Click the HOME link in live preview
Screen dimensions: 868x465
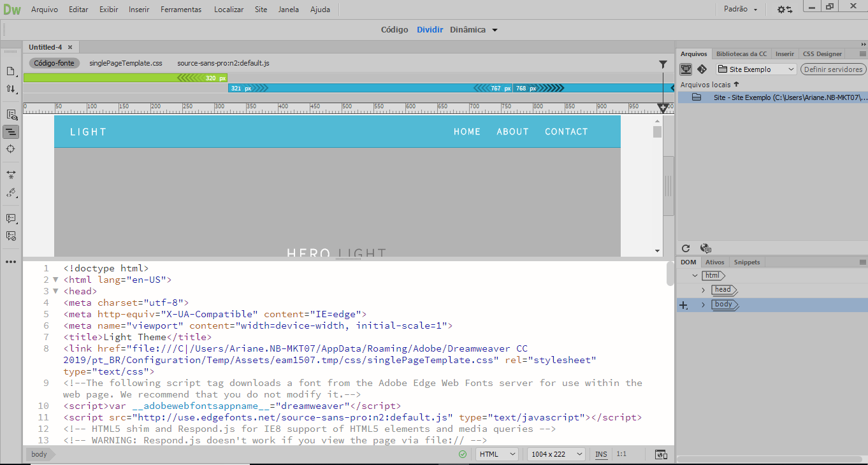[x=467, y=132]
